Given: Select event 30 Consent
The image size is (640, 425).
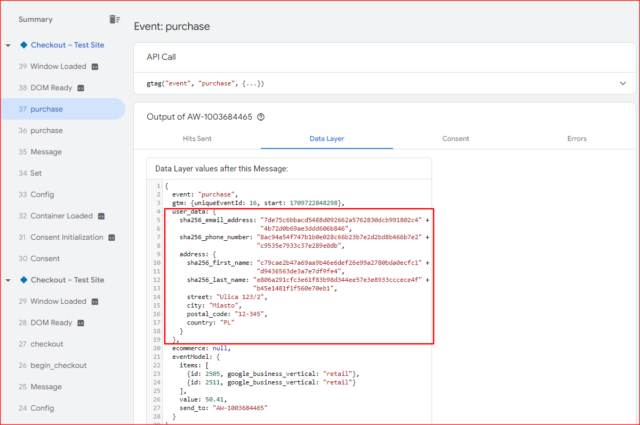Looking at the screenshot, I should [39, 258].
